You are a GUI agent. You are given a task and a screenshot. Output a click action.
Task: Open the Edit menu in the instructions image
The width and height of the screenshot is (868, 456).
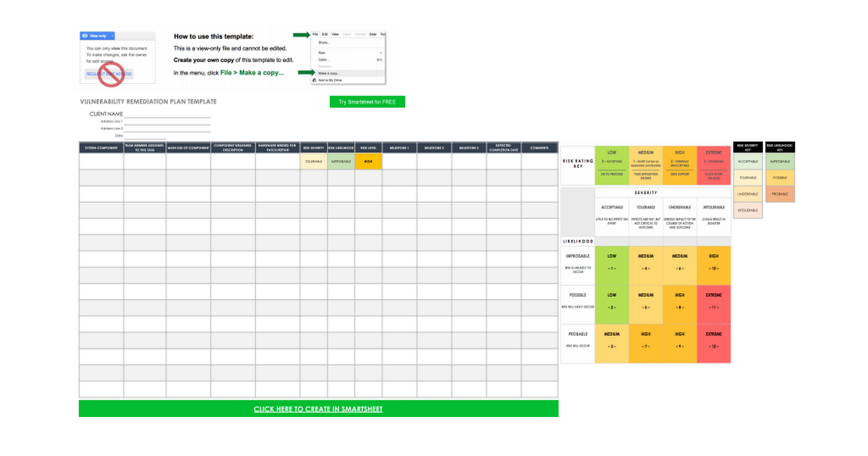(325, 34)
